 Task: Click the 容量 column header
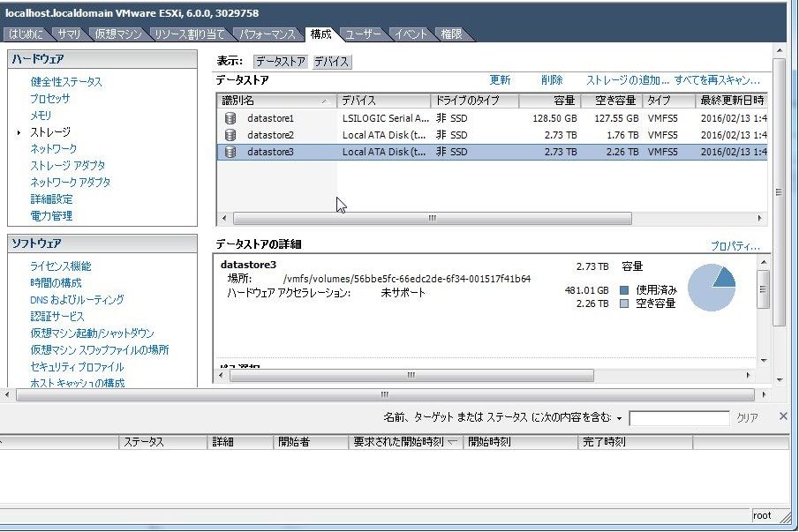[x=550, y=101]
